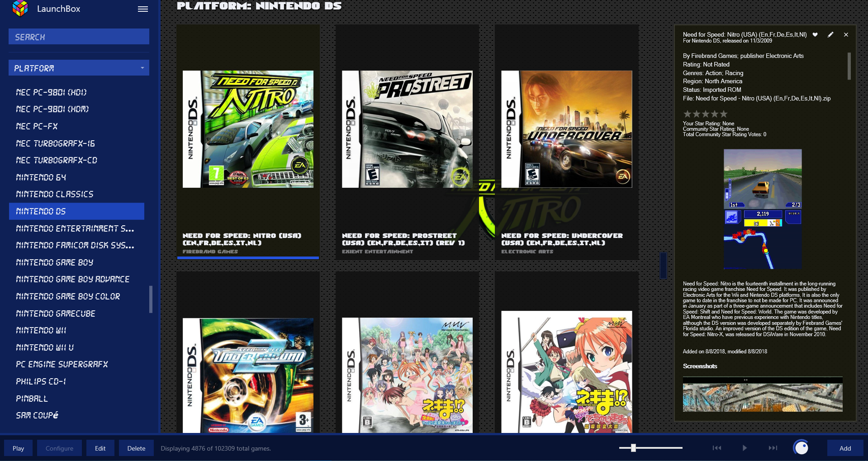This screenshot has height=461, width=868.
Task: Select Nintendo DS platform
Action: click(x=76, y=211)
